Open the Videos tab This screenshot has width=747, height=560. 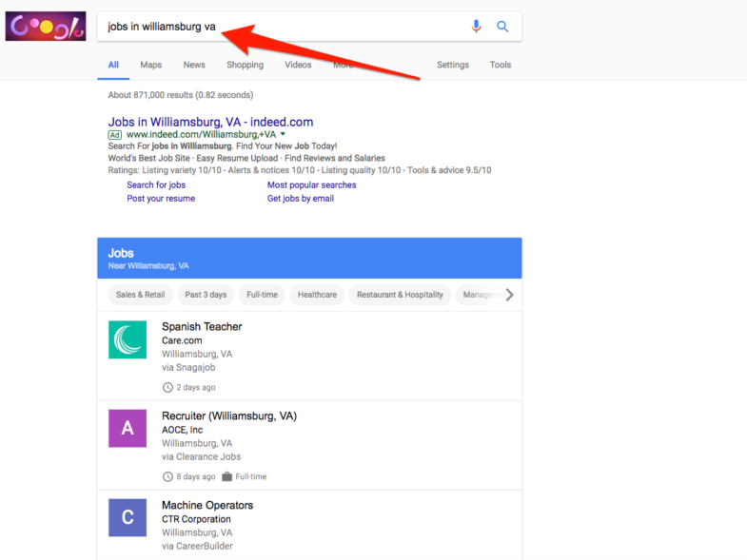point(298,65)
